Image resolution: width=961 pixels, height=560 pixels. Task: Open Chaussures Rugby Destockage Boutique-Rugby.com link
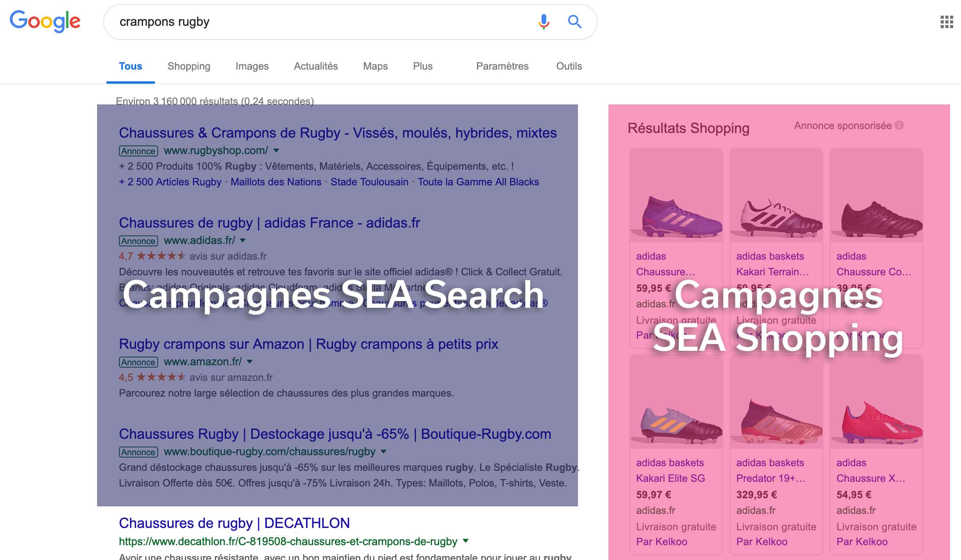335,434
